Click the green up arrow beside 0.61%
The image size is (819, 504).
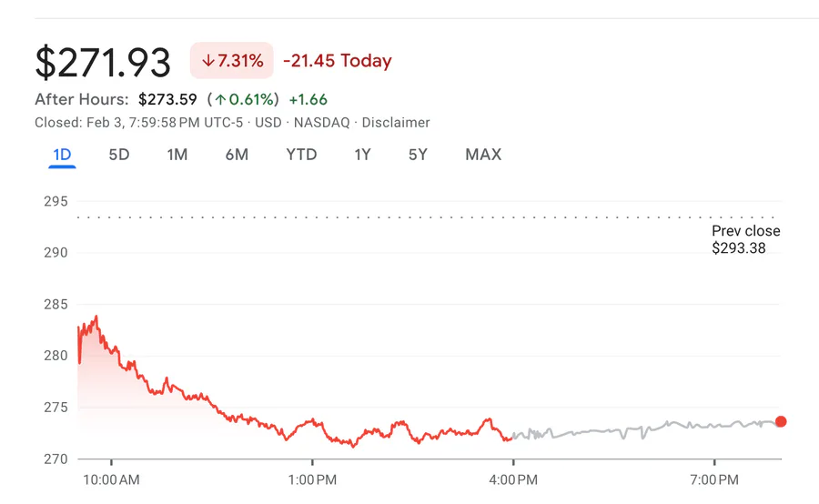tap(220, 99)
